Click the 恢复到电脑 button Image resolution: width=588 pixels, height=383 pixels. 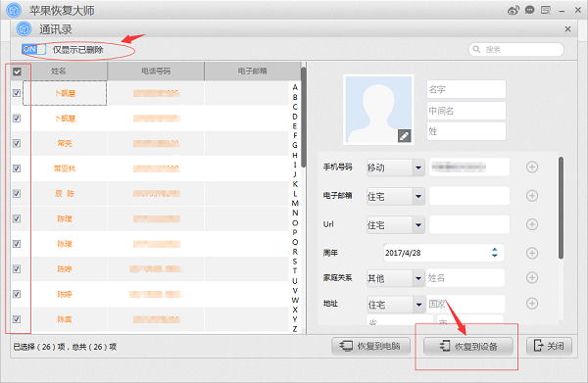370,346
